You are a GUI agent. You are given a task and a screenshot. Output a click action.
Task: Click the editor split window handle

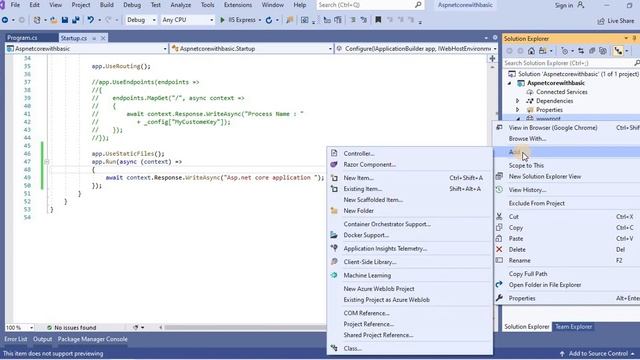pos(492,59)
